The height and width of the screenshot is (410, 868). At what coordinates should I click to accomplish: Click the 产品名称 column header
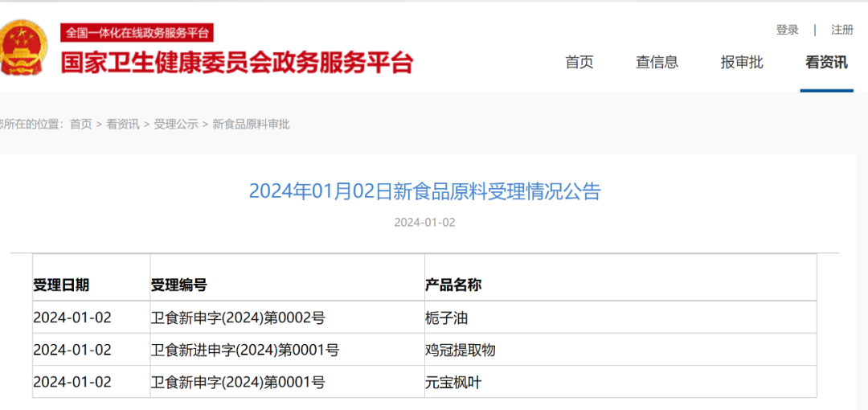pos(453,285)
